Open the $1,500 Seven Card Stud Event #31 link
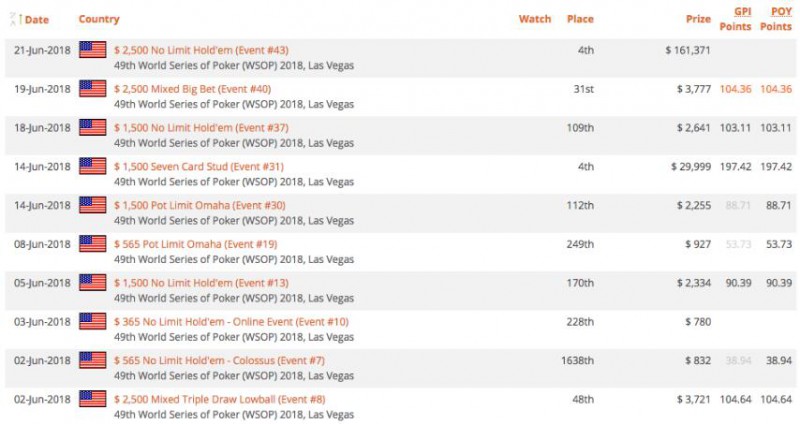 coord(198,166)
